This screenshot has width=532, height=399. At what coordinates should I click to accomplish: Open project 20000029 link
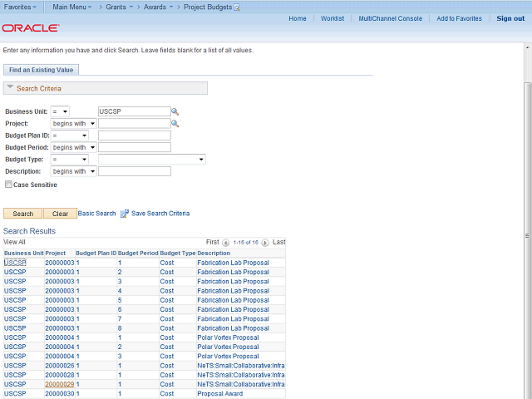60,384
